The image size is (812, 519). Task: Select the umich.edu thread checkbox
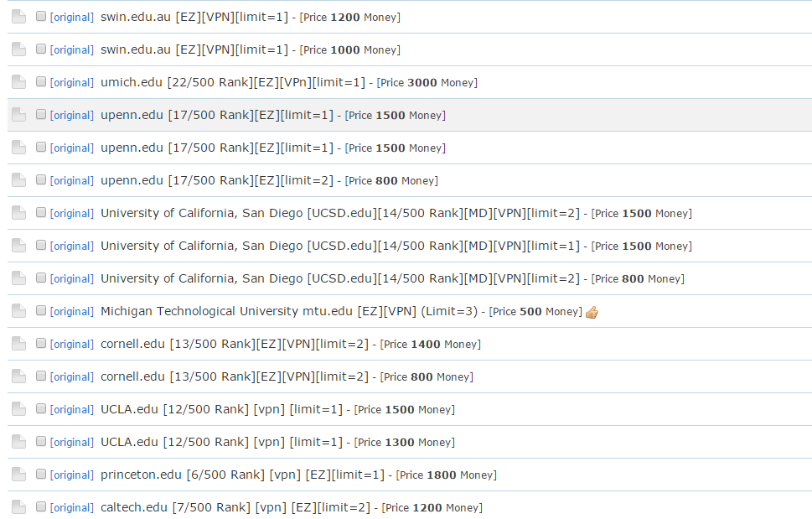(41, 81)
